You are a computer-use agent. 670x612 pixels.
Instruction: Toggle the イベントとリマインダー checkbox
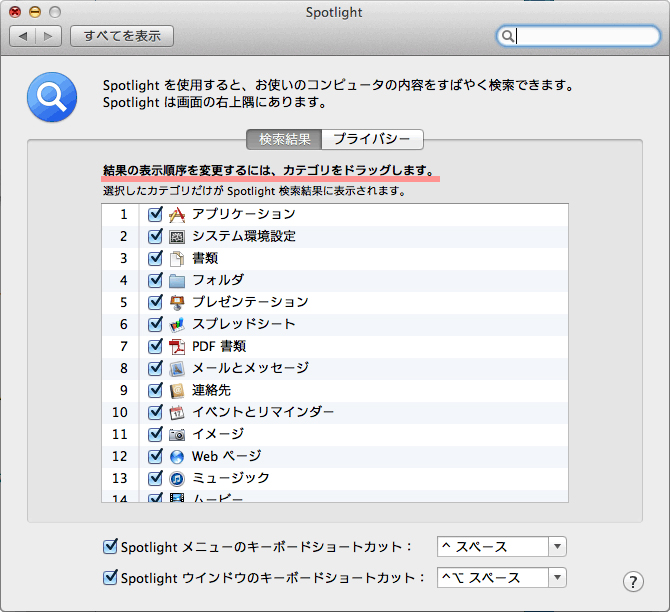pos(155,412)
